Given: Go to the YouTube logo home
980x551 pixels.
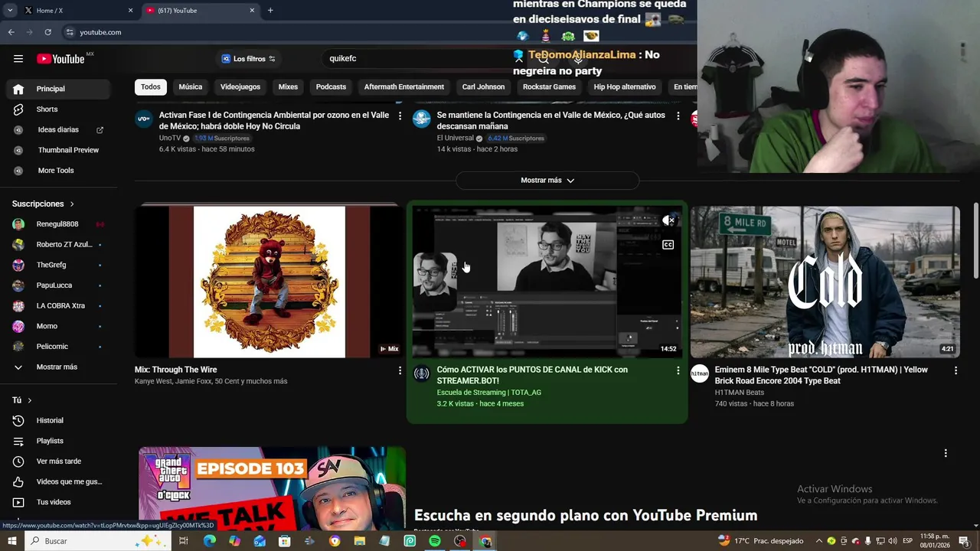Looking at the screenshot, I should point(60,59).
